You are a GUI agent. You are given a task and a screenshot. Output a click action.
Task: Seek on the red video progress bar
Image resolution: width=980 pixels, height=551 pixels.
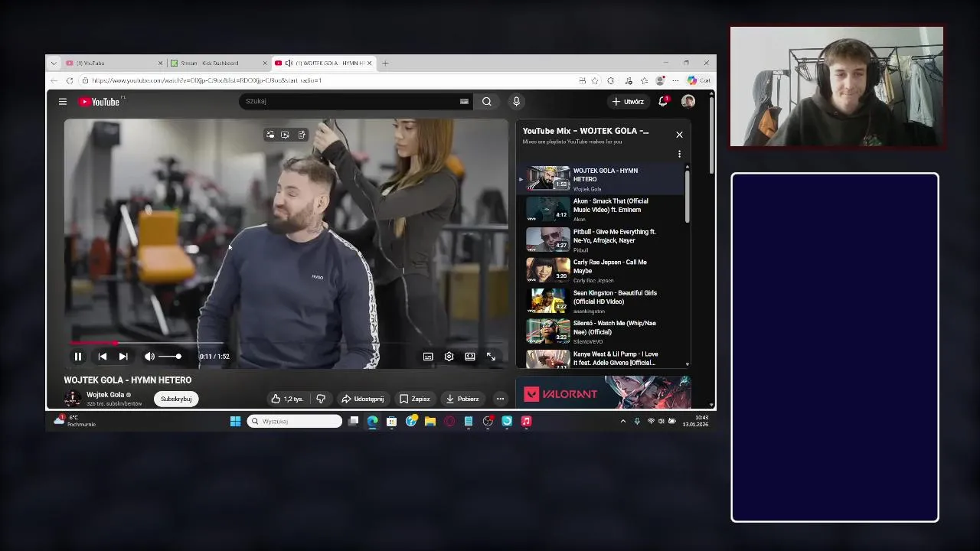click(x=286, y=343)
